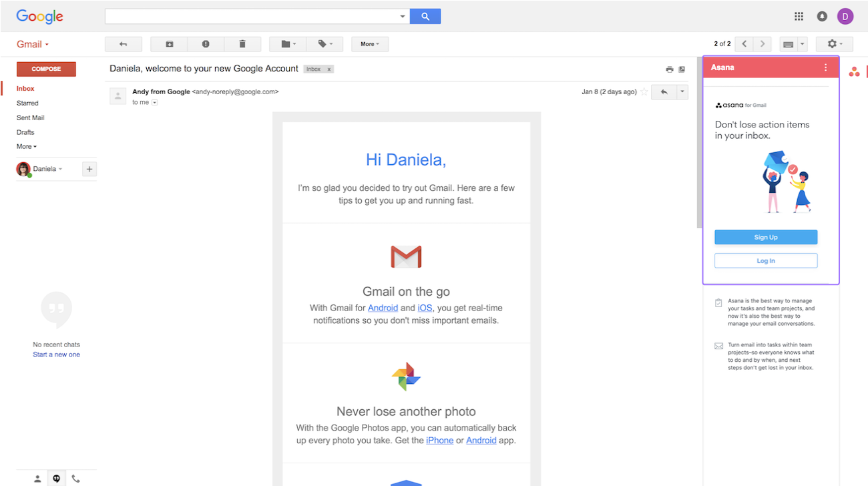Click the Asana add-on icon in sidebar

(854, 72)
